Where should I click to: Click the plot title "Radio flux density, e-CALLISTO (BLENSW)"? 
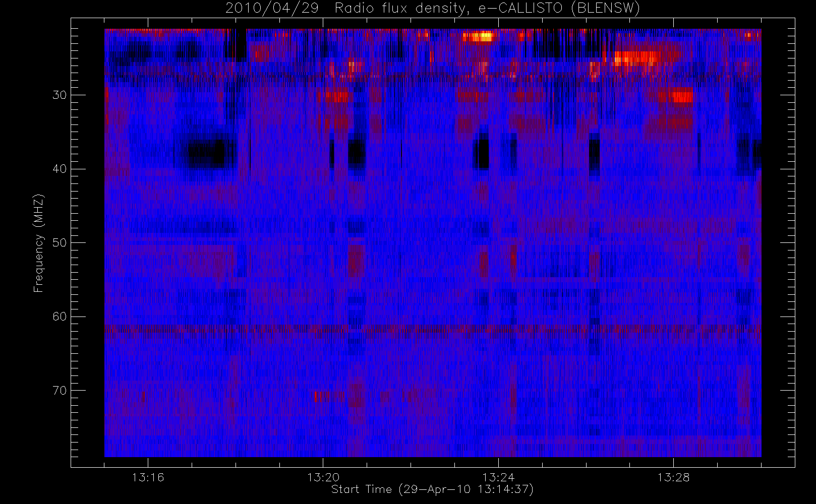click(x=487, y=8)
